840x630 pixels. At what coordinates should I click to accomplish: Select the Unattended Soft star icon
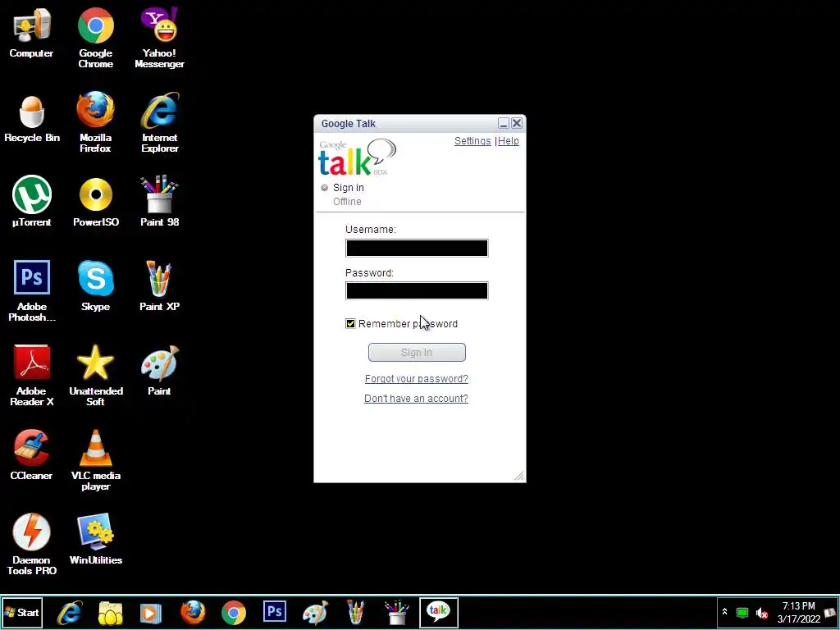coord(95,375)
